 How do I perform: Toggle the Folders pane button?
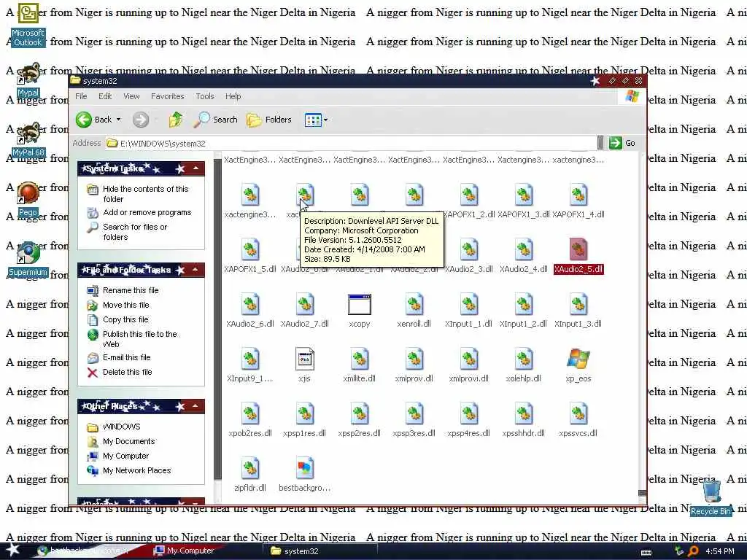coord(269,120)
